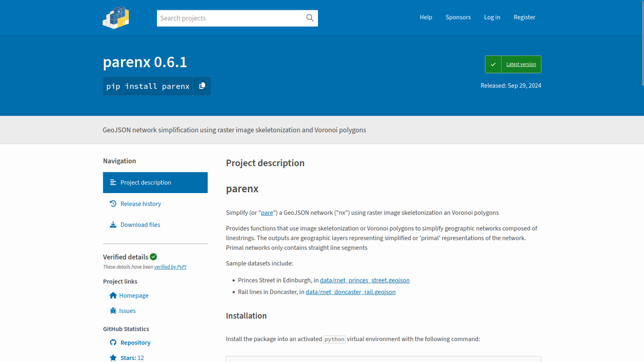The height and width of the screenshot is (362, 644).
Task: Click the Download files arrow icon
Action: (113, 225)
